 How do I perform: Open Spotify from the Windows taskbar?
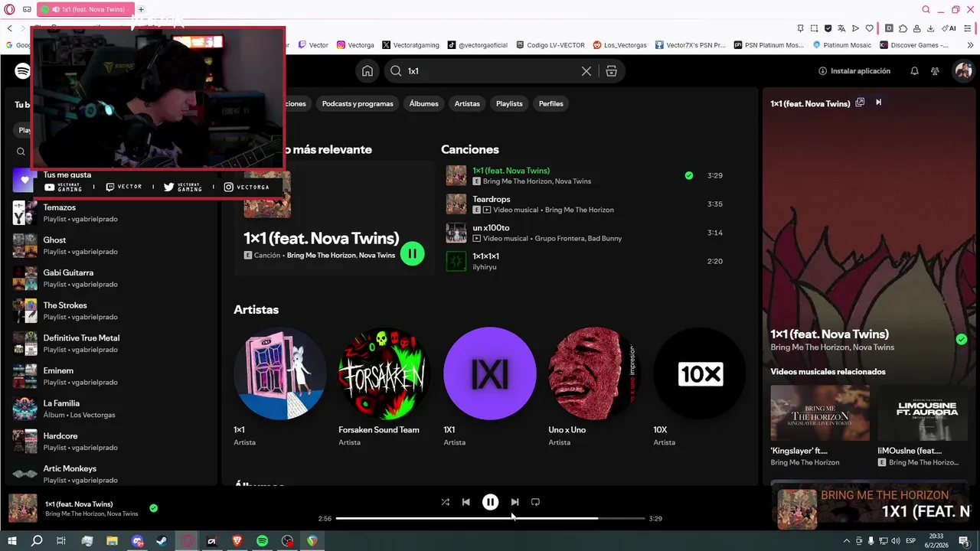tap(262, 541)
